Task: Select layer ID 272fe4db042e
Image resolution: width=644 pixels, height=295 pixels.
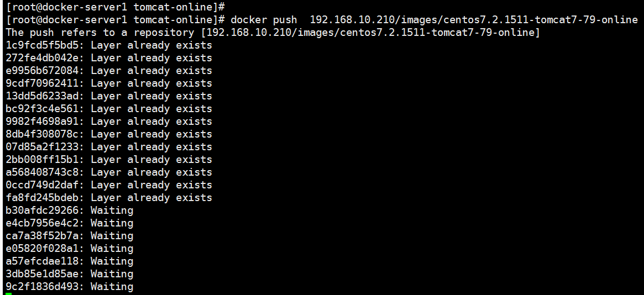Action: click(x=43, y=58)
